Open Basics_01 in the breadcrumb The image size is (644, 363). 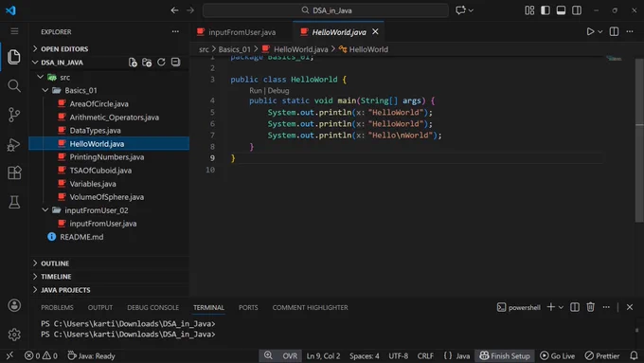(234, 49)
